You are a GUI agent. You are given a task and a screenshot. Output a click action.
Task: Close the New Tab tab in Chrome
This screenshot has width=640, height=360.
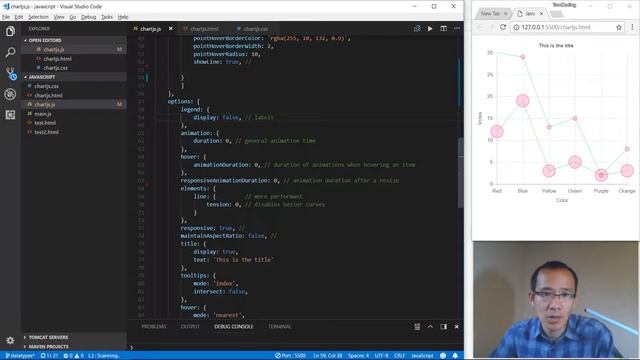coord(506,13)
